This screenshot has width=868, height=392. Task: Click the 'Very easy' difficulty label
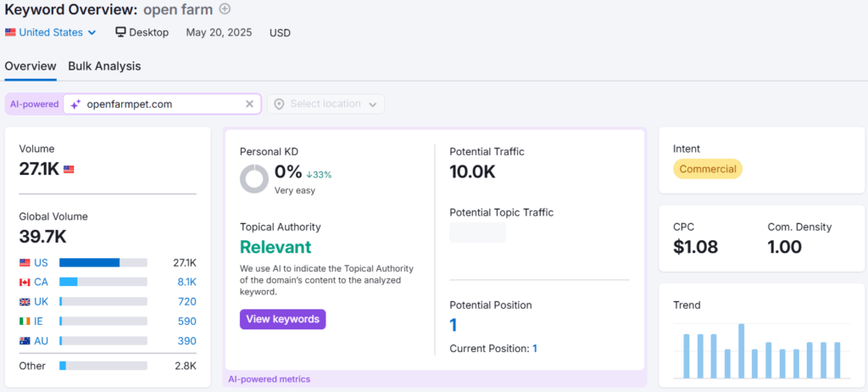[294, 191]
